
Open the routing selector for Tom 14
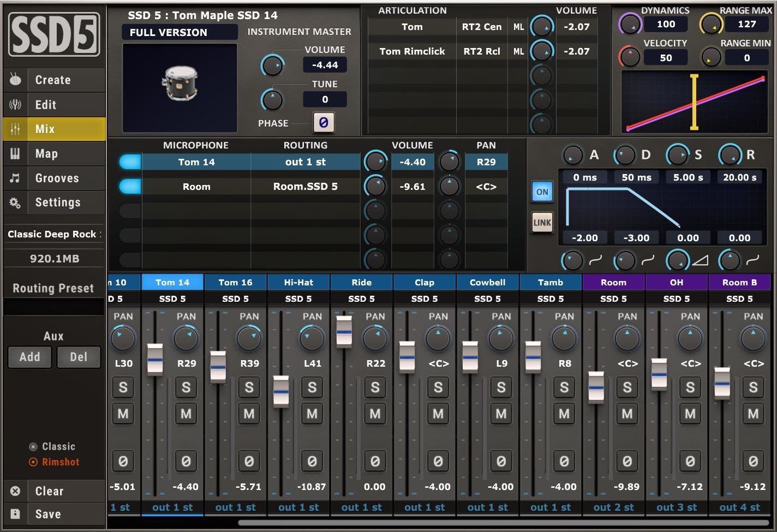click(306, 162)
